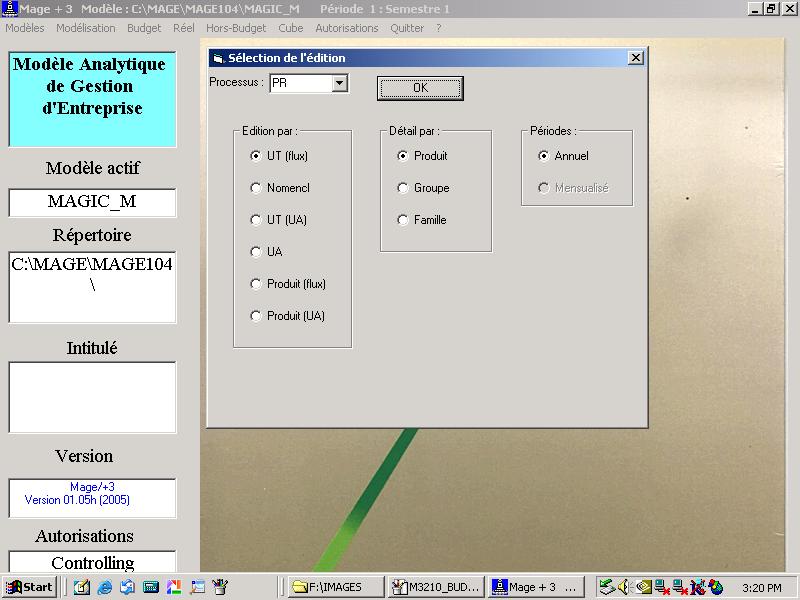Close the Sélection de l'édition dialog
Screen dimensions: 800x600
pos(636,58)
